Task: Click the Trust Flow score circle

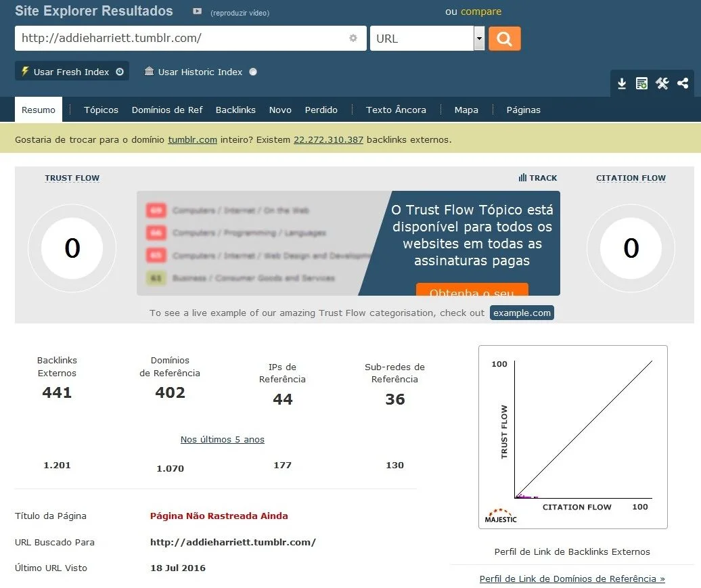Action: coord(72,248)
